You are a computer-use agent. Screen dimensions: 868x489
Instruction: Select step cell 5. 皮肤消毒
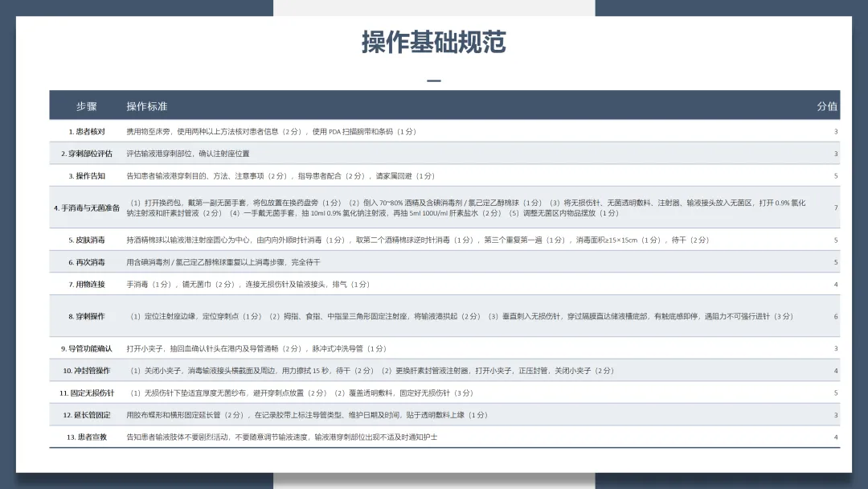point(87,240)
